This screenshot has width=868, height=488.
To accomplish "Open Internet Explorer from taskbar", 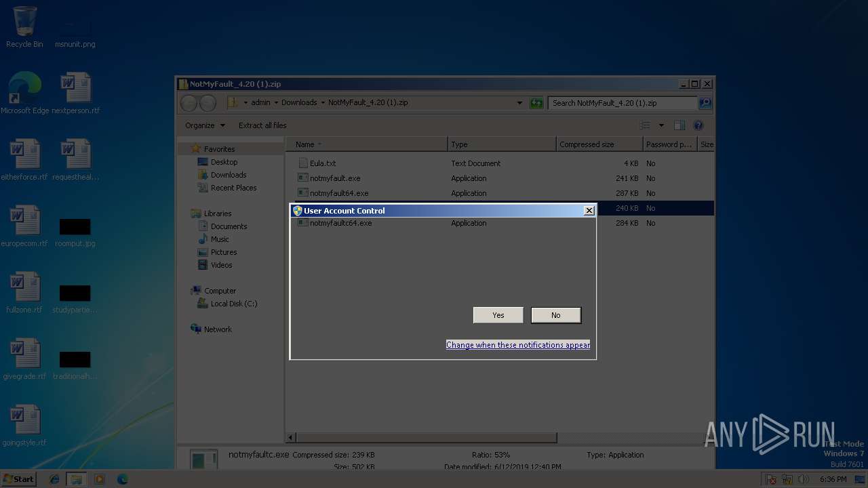I will pyautogui.click(x=54, y=479).
